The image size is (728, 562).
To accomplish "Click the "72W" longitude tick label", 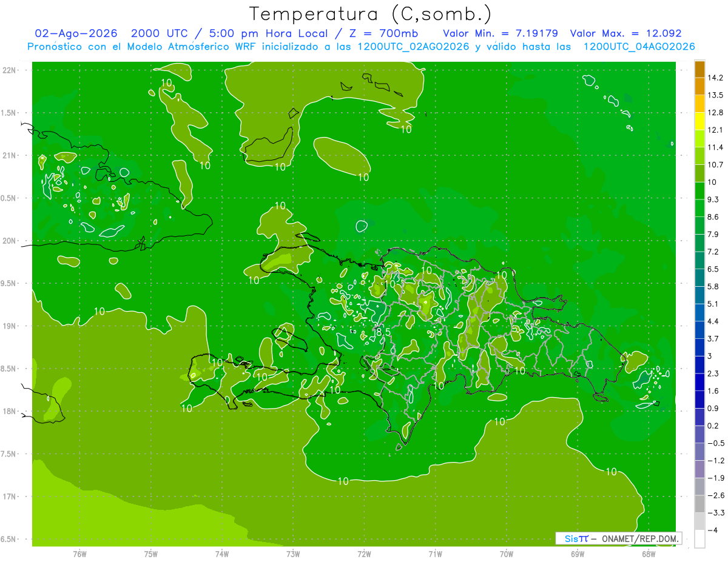I will [364, 554].
